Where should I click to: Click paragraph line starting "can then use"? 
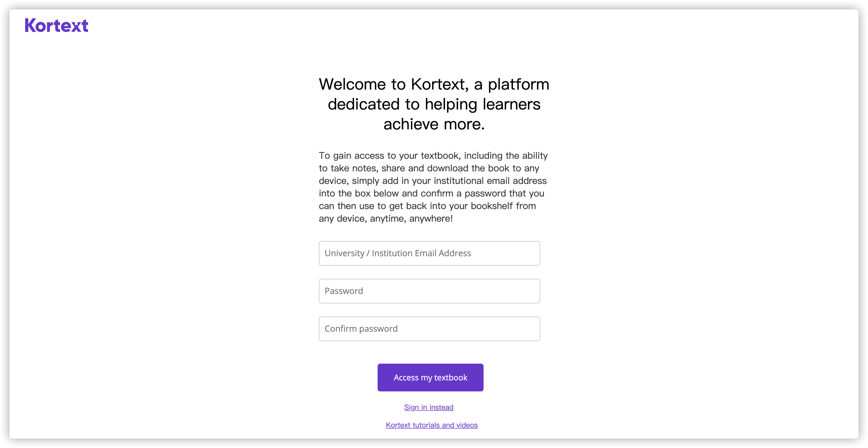tap(427, 206)
